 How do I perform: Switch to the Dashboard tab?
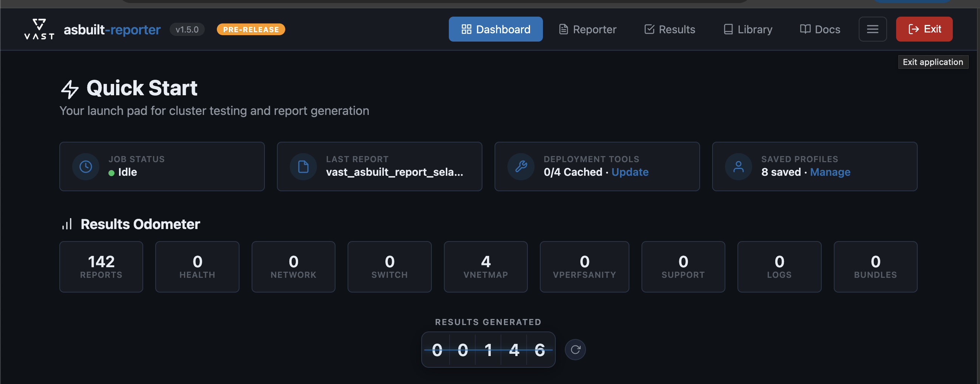(495, 29)
